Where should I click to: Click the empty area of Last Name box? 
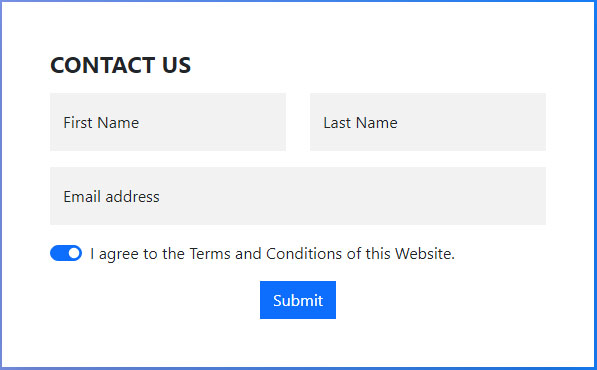[472, 122]
